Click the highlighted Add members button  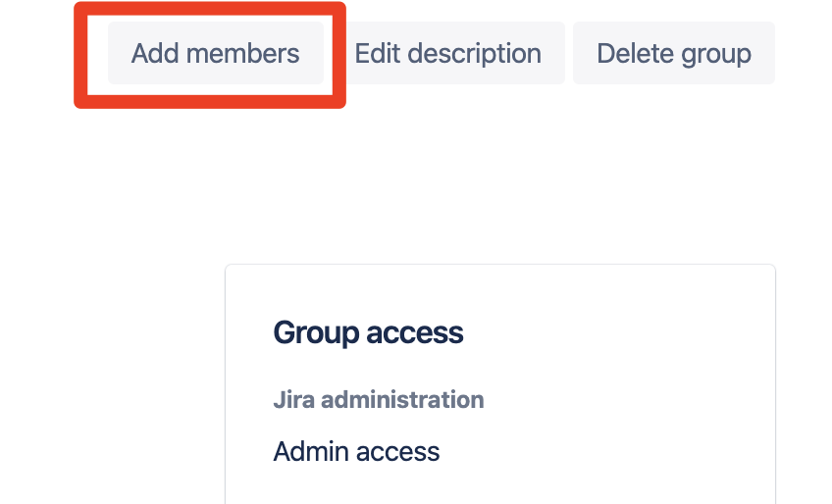click(x=215, y=53)
